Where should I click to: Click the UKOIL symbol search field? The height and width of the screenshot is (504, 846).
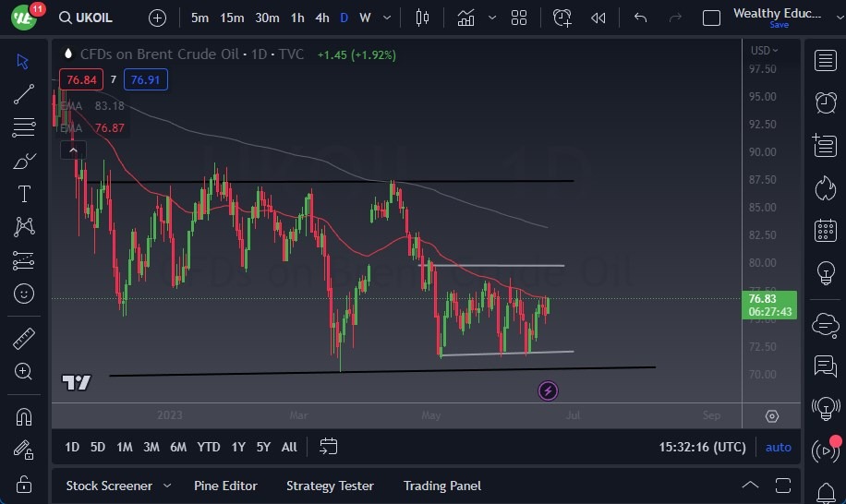pyautogui.click(x=92, y=18)
